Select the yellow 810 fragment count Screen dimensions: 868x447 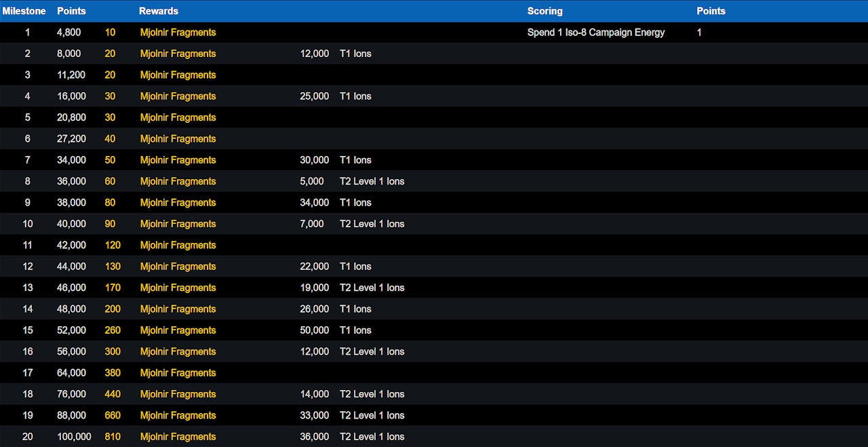click(x=113, y=436)
